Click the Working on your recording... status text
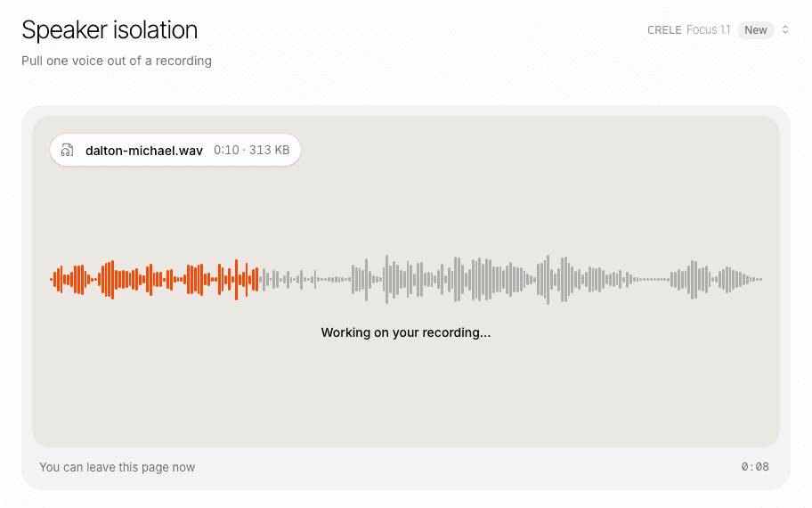Image resolution: width=812 pixels, height=508 pixels. pyautogui.click(x=405, y=332)
